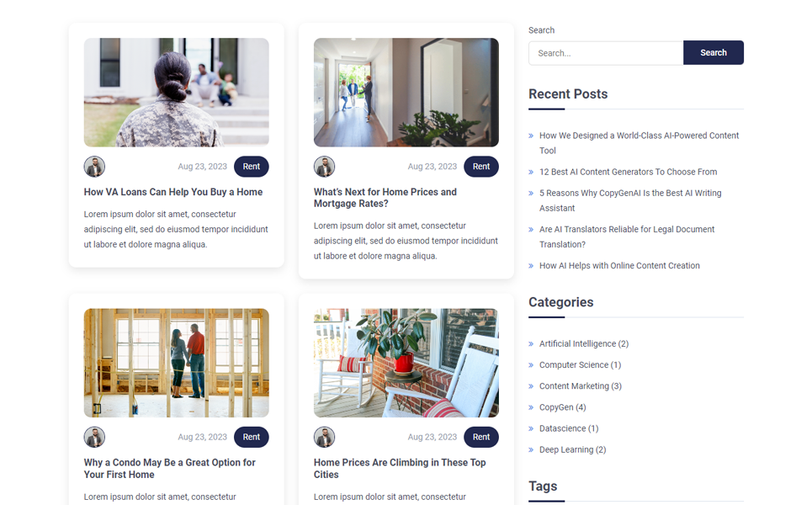This screenshot has width=812, height=505.
Task: Click chevron icon beside 12 Best AI Content Generators
Action: pos(531,173)
